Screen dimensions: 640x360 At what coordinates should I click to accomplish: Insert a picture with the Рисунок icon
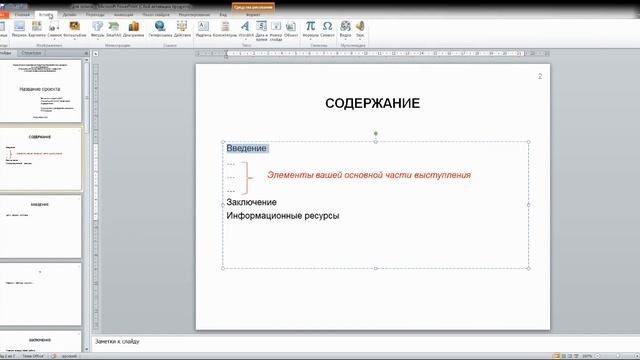click(19, 29)
